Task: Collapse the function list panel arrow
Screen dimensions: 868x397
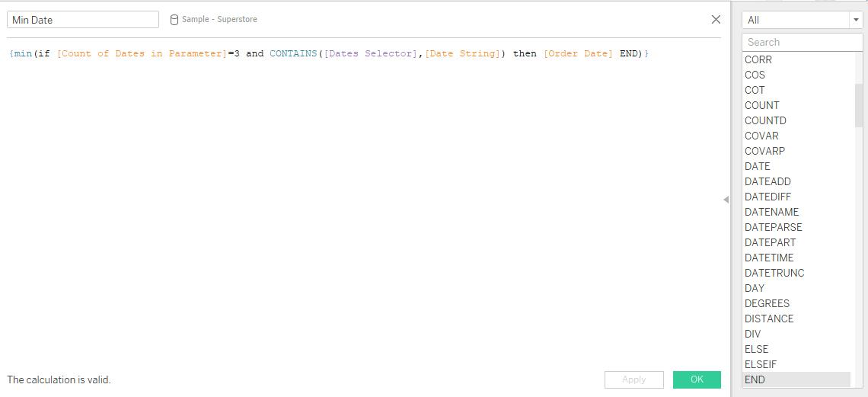Action: point(726,200)
